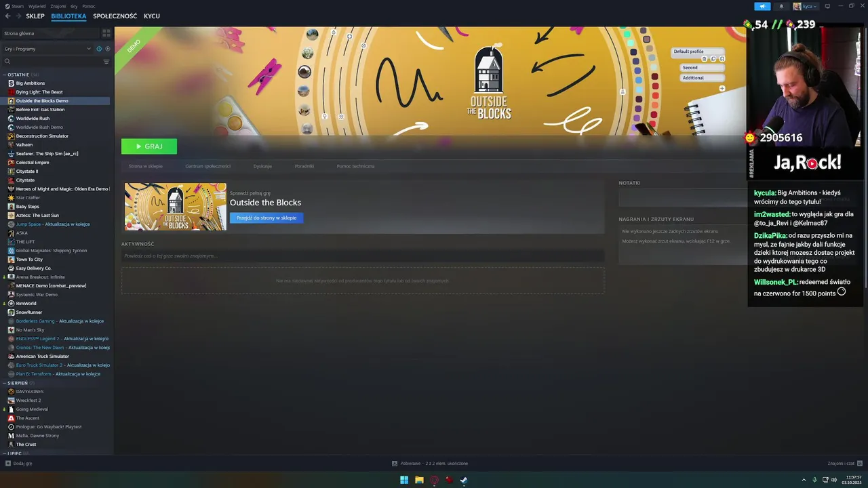Click the taskbar microphone icon
The width and height of the screenshot is (868, 488).
point(814,480)
